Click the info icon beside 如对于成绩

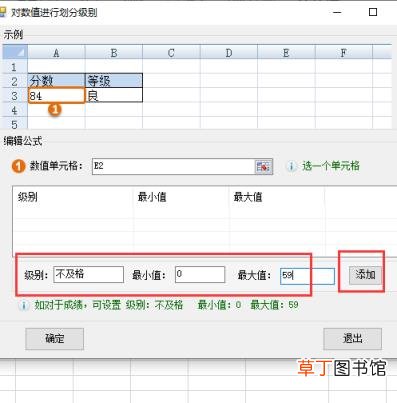point(23,305)
